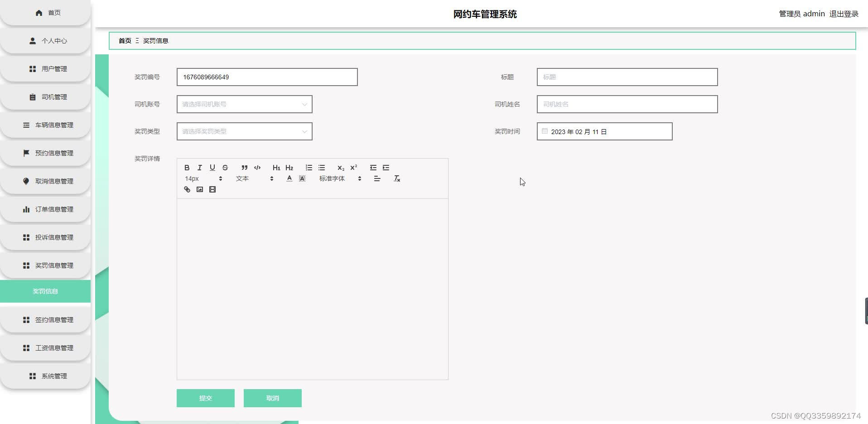Expand the 司机账号 select dropdown
The height and width of the screenshot is (424, 868).
point(245,104)
